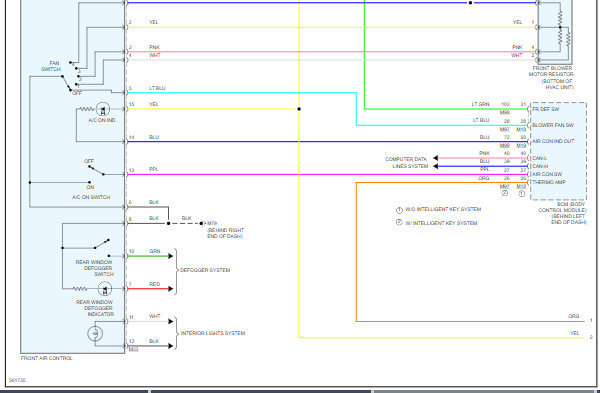Image resolution: width=600 pixels, height=393 pixels.
Task: Click BLK wire label at pin 6
Action: coord(154,202)
